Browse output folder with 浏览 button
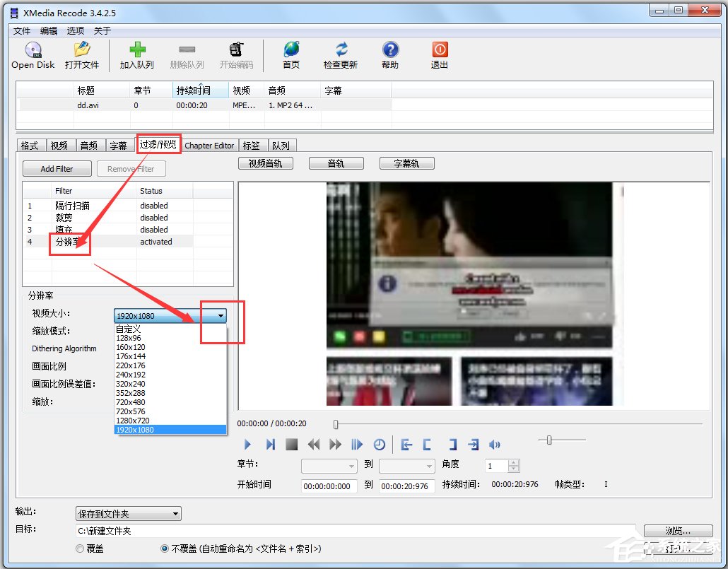 679,530
